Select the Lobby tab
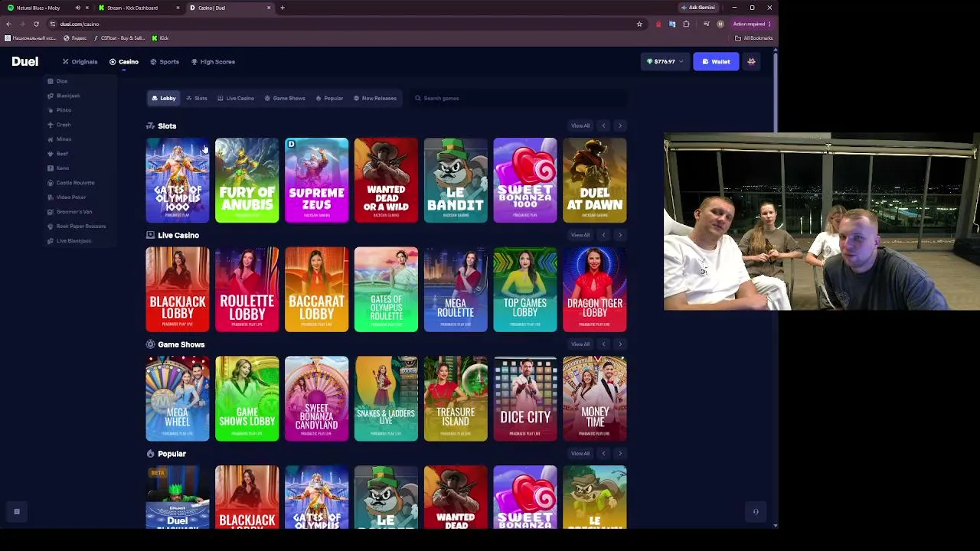 164,98
